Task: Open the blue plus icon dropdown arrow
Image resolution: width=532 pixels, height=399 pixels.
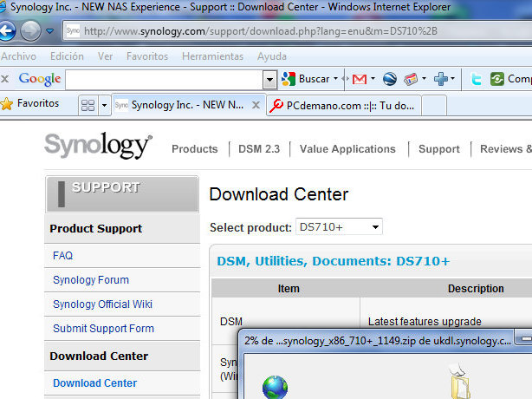Action: pos(452,78)
